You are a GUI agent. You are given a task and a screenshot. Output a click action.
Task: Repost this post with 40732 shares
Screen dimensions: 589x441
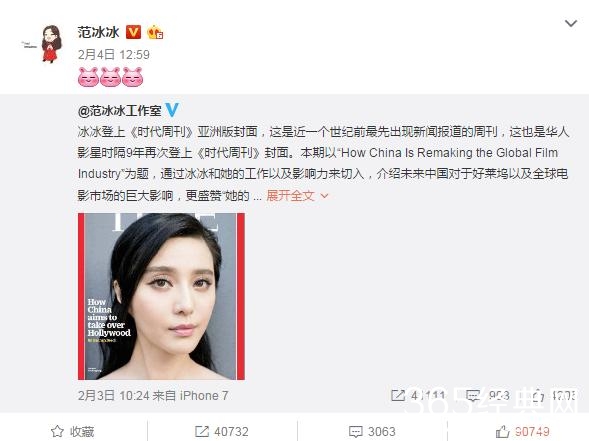pyautogui.click(x=222, y=432)
